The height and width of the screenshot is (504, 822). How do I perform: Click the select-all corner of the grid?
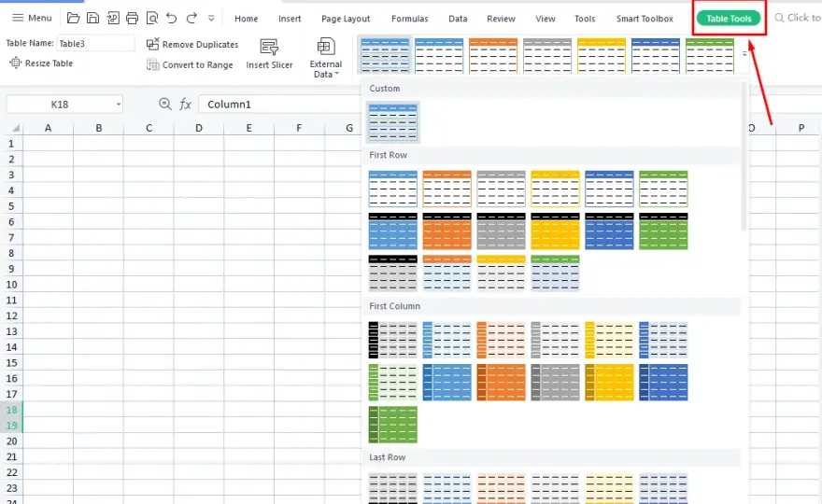coord(15,128)
